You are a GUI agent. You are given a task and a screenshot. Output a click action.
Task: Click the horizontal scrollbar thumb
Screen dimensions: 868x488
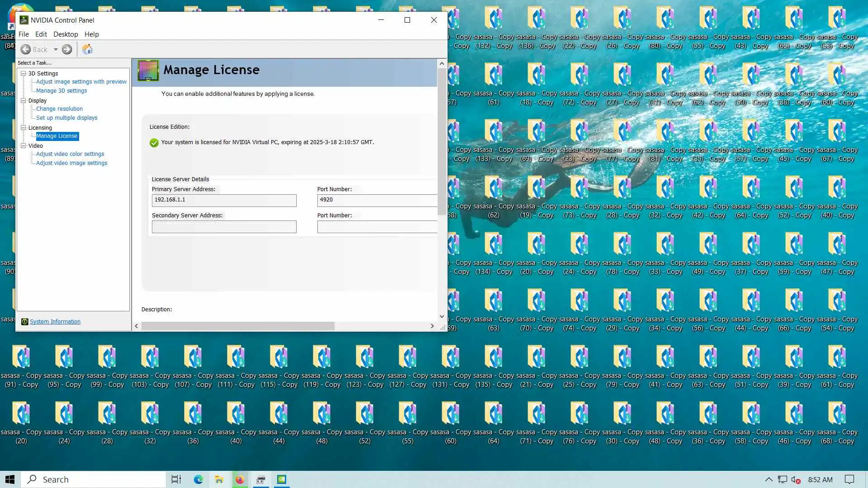pos(238,326)
